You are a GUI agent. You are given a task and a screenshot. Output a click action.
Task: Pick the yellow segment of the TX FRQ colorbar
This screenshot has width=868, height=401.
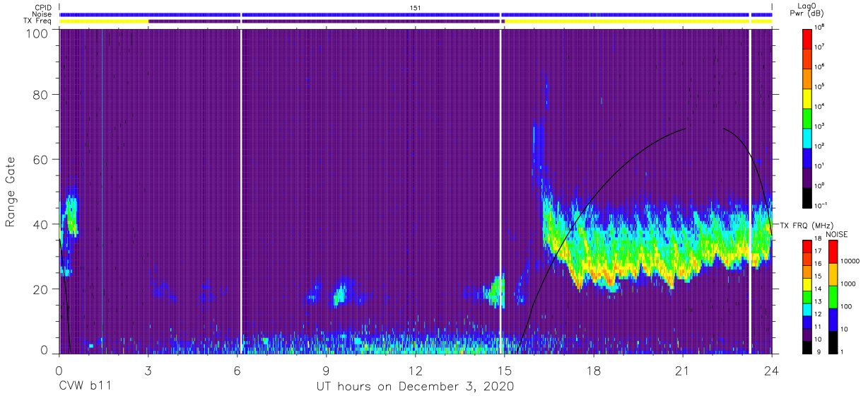(x=807, y=284)
